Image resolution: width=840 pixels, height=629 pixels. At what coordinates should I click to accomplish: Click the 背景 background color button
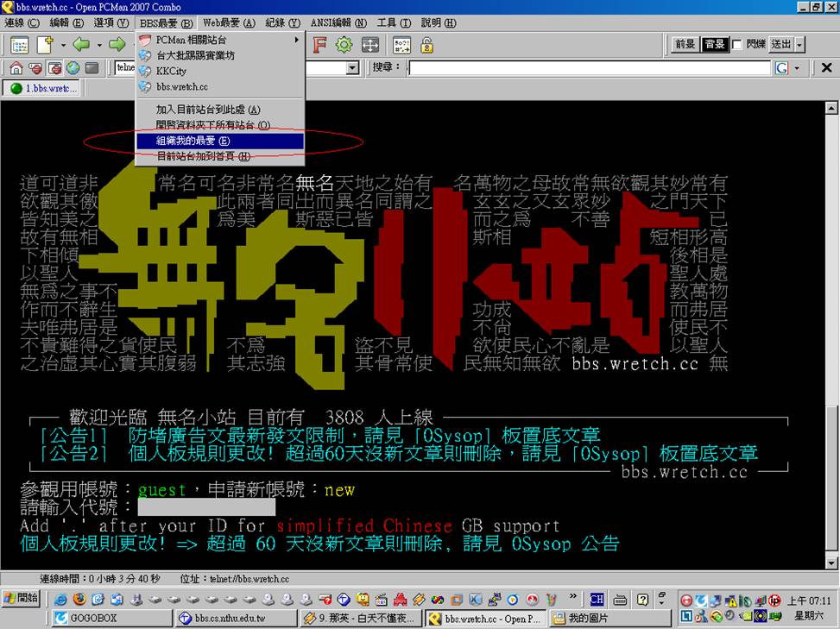click(x=714, y=44)
